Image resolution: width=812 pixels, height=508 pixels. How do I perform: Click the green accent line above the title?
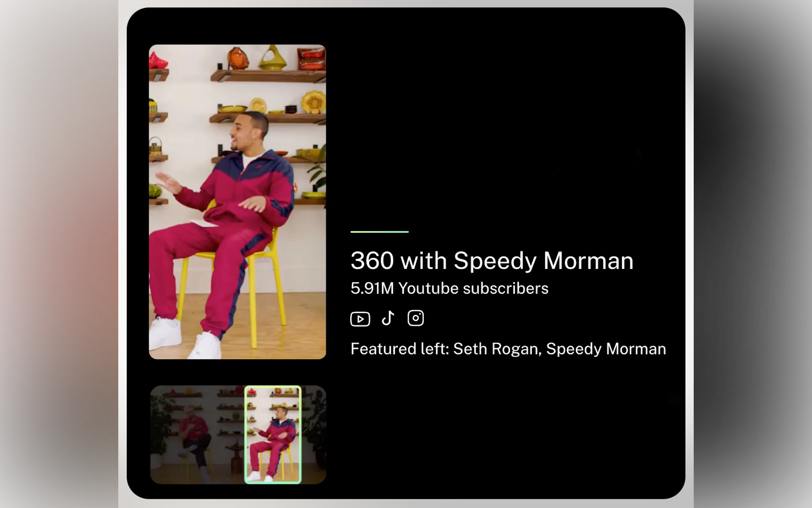pos(380,232)
